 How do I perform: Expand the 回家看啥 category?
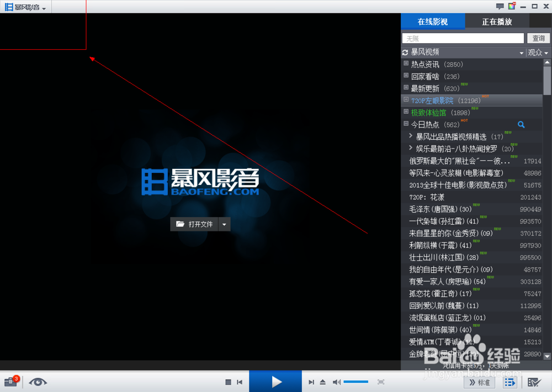coord(406,76)
